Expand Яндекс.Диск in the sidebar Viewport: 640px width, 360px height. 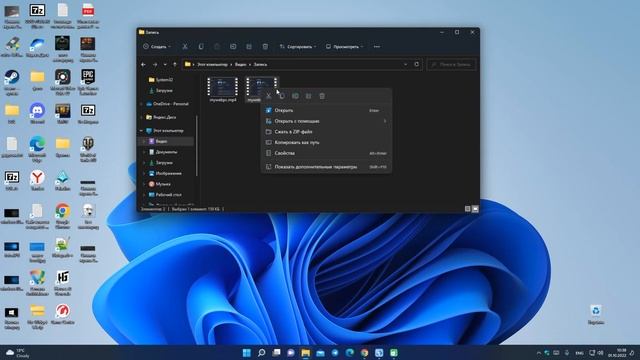(142, 117)
